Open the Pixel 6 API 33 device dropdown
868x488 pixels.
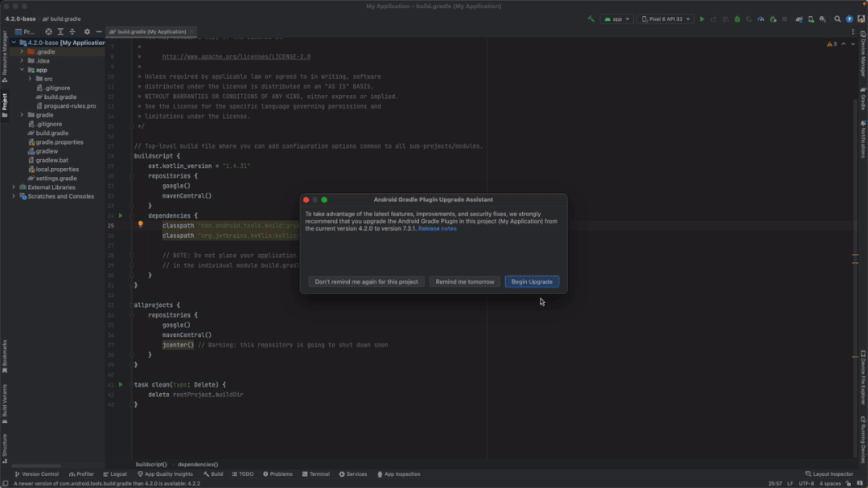(x=665, y=19)
